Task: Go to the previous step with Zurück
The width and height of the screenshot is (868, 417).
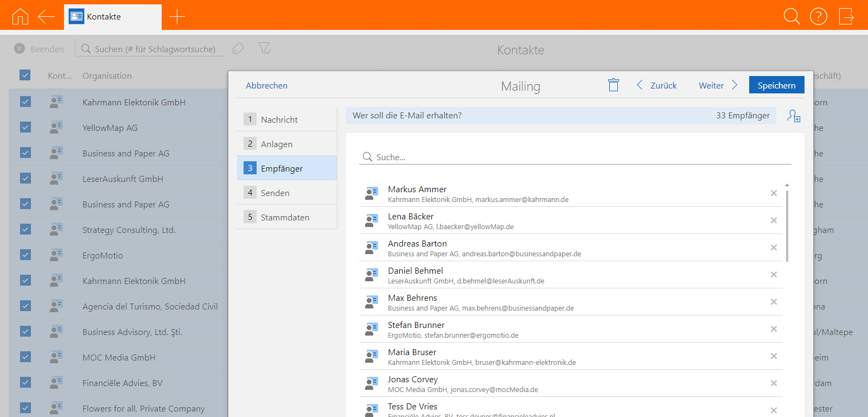Action: coord(656,85)
